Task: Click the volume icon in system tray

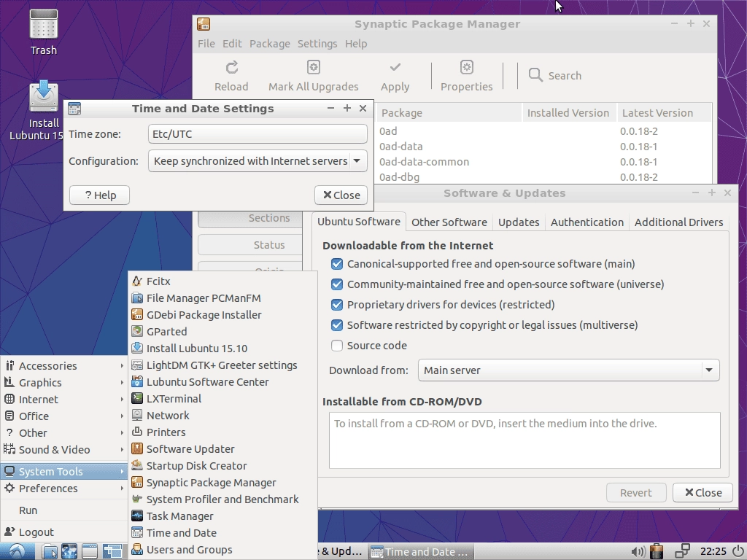Action: [x=638, y=552]
